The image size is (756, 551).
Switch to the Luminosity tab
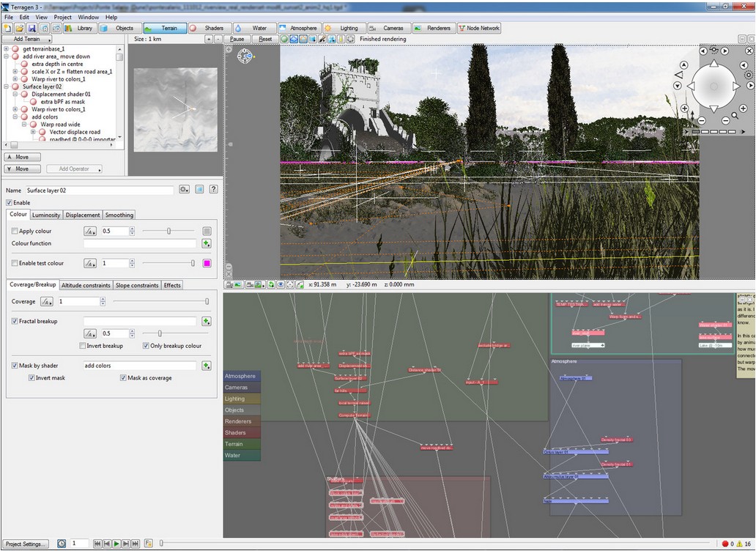click(46, 215)
